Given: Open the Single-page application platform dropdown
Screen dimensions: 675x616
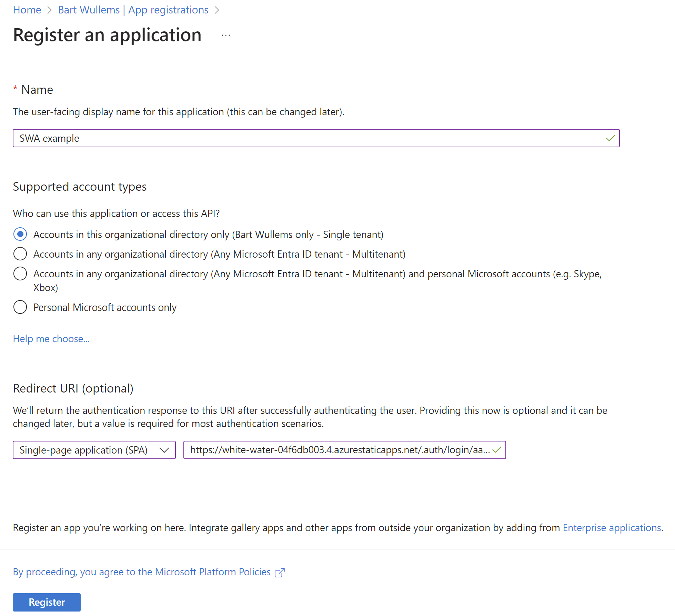Looking at the screenshot, I should 84,450.
